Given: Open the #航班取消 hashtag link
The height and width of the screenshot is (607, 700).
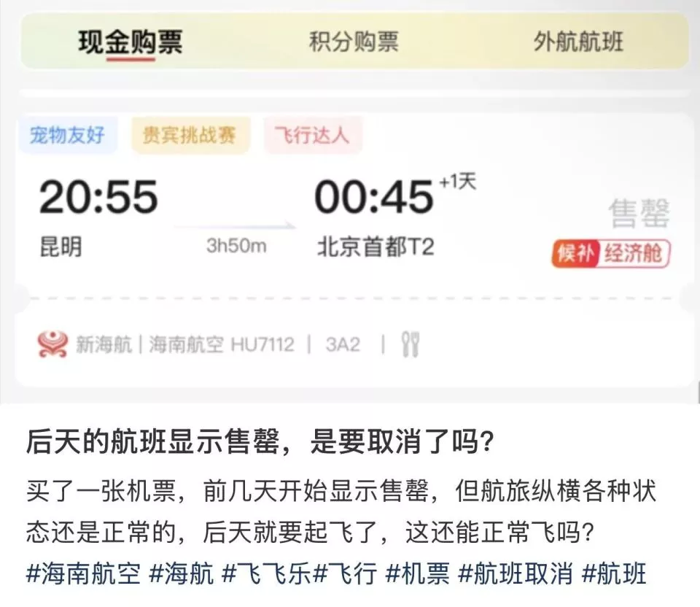Looking at the screenshot, I should 516,574.
